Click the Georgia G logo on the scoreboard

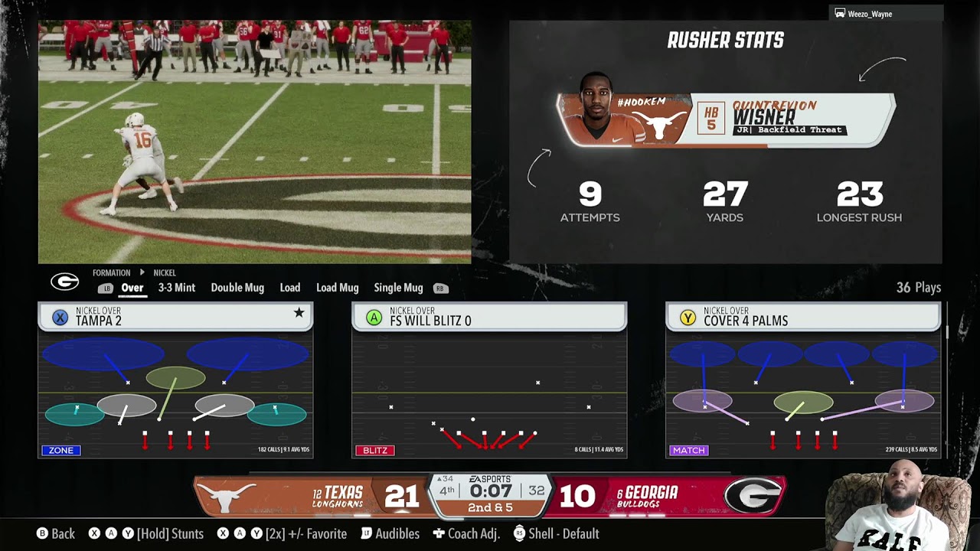(752, 496)
